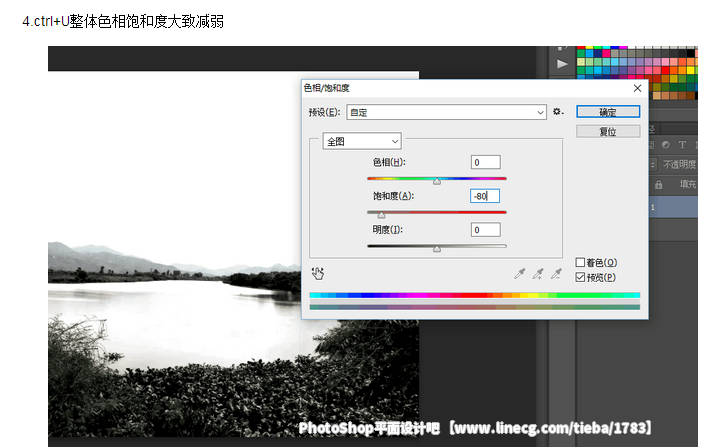The height and width of the screenshot is (447, 707).
Task: Click the 饱和度 field showing -80
Action: click(x=485, y=196)
